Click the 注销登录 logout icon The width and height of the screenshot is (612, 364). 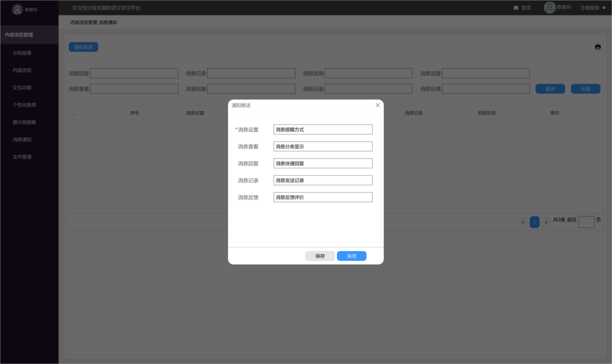pyautogui.click(x=604, y=8)
